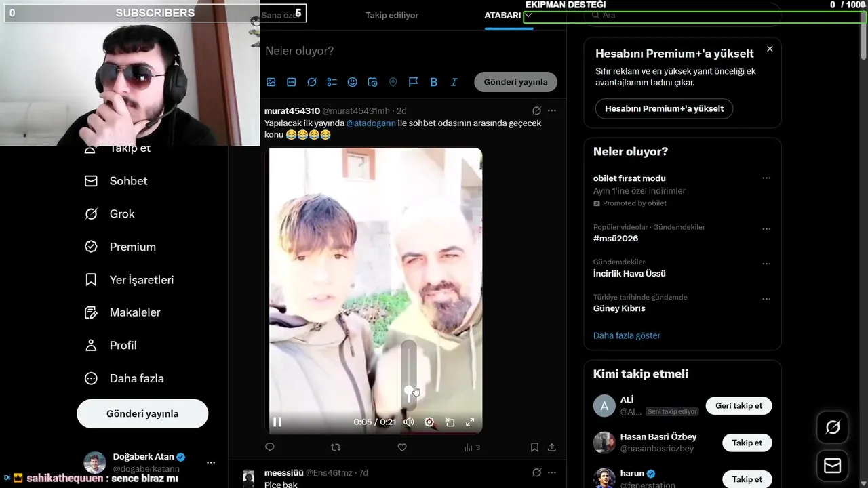Viewport: 868px width, 488px height.
Task: Open account menu beside Doğaberk Atan
Action: 211,462
